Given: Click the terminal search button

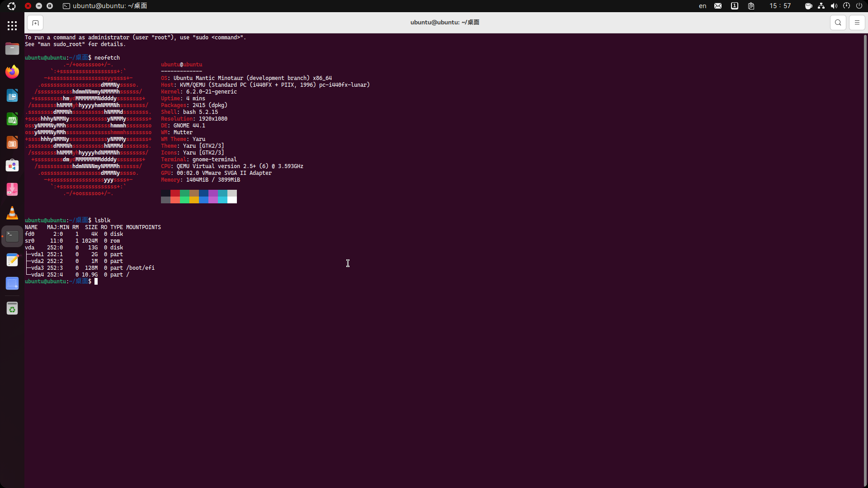Looking at the screenshot, I should point(838,23).
